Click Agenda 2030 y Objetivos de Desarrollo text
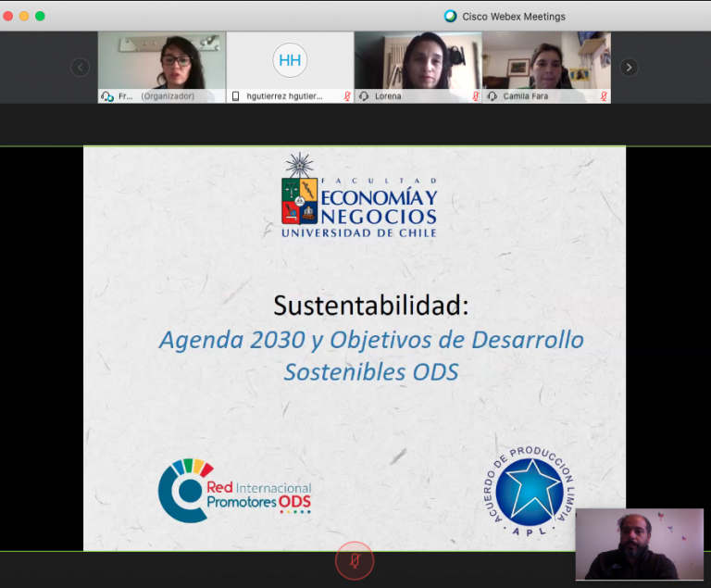This screenshot has width=711, height=588. pos(371,340)
